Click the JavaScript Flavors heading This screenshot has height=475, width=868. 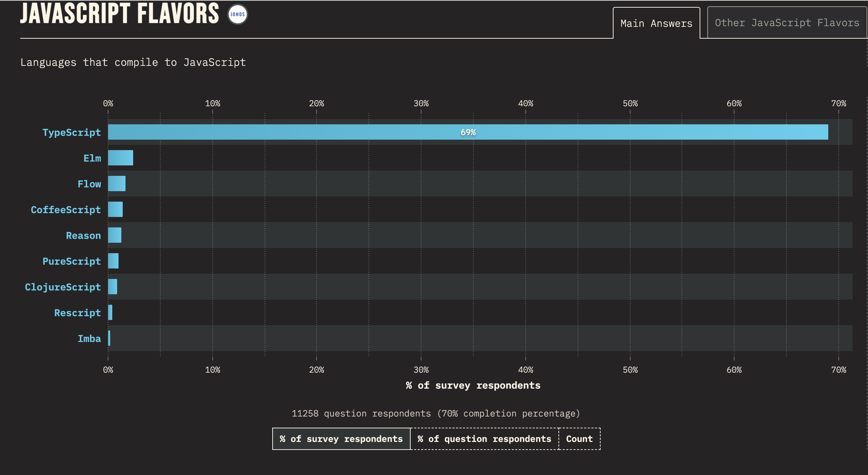click(x=120, y=14)
